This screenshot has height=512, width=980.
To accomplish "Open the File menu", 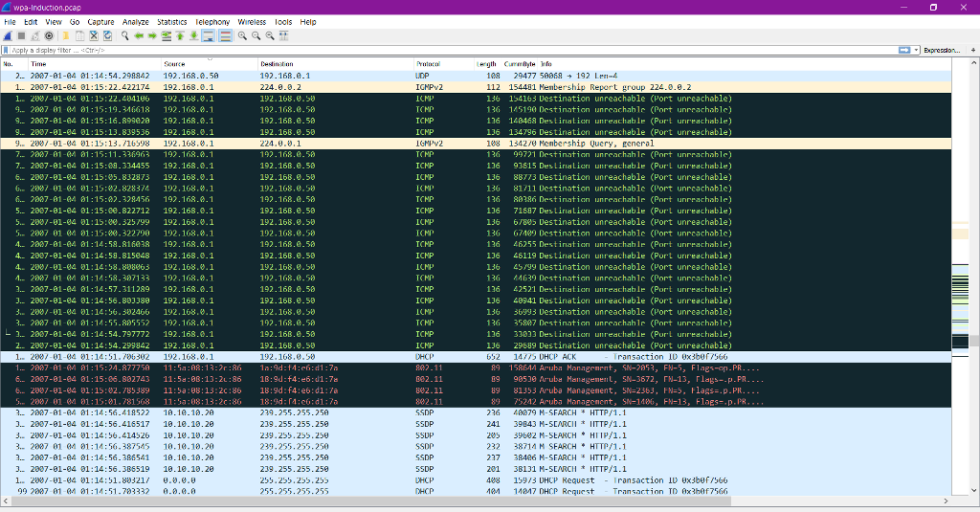I will point(10,22).
